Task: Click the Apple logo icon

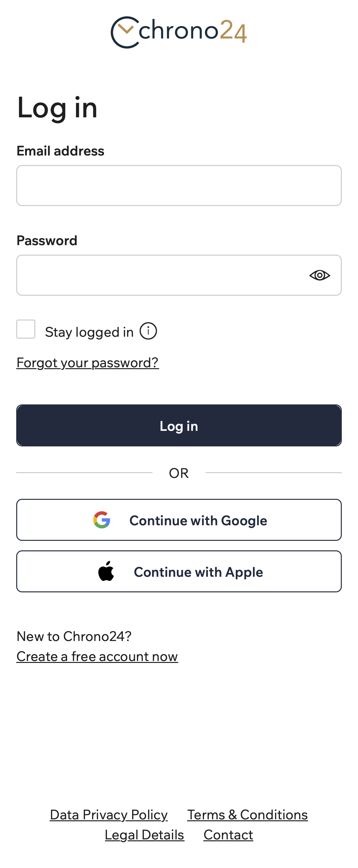Action: point(106,571)
